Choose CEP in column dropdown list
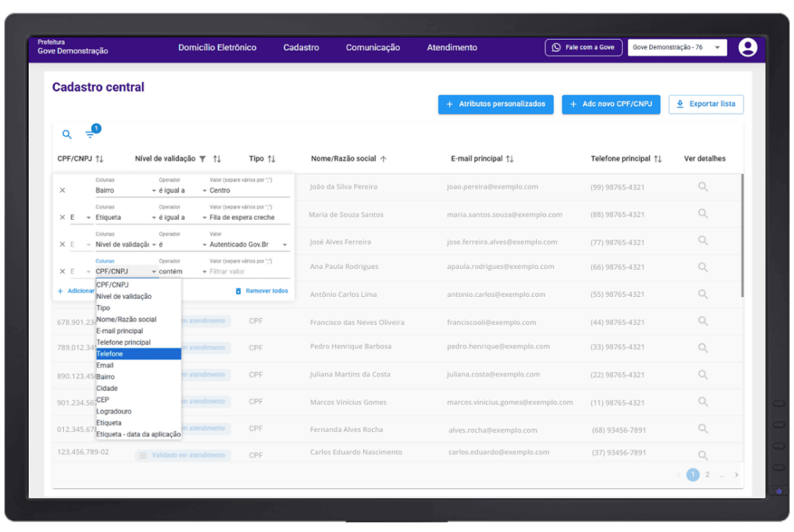The image size is (794, 532). click(138, 400)
